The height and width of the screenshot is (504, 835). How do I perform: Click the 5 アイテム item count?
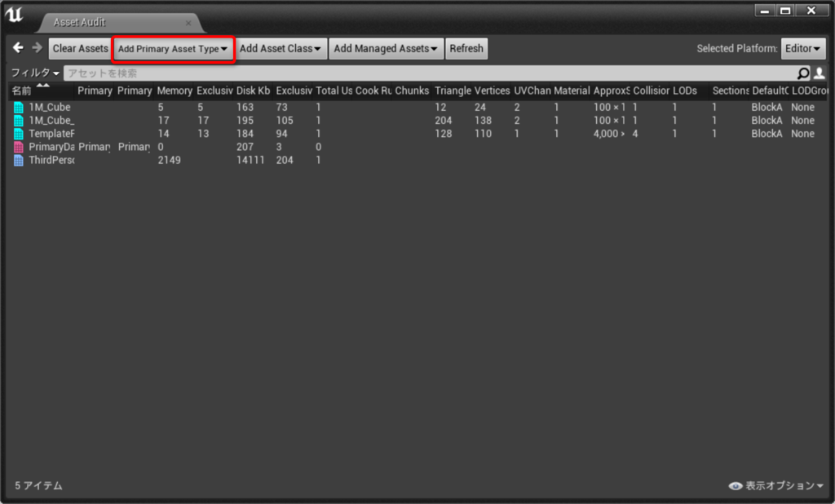pos(38,486)
